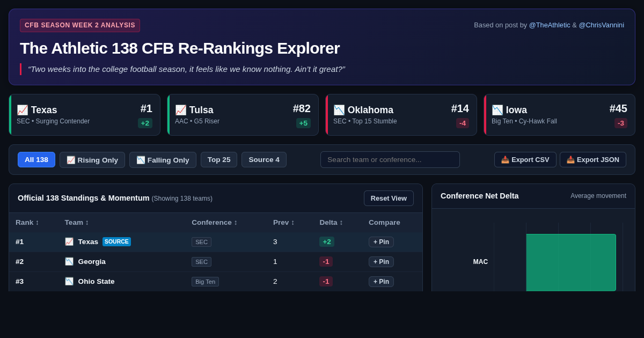Click the MAC label in conference chart
This screenshot has height=338, width=644.
coord(480,262)
